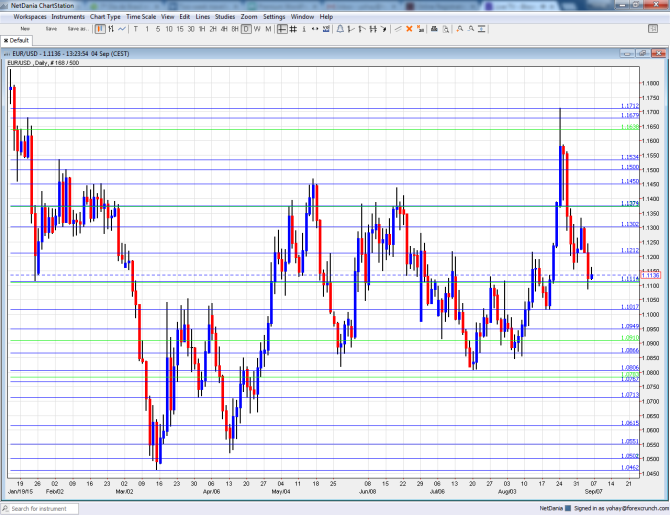Open the Workspaces menu

(30, 17)
